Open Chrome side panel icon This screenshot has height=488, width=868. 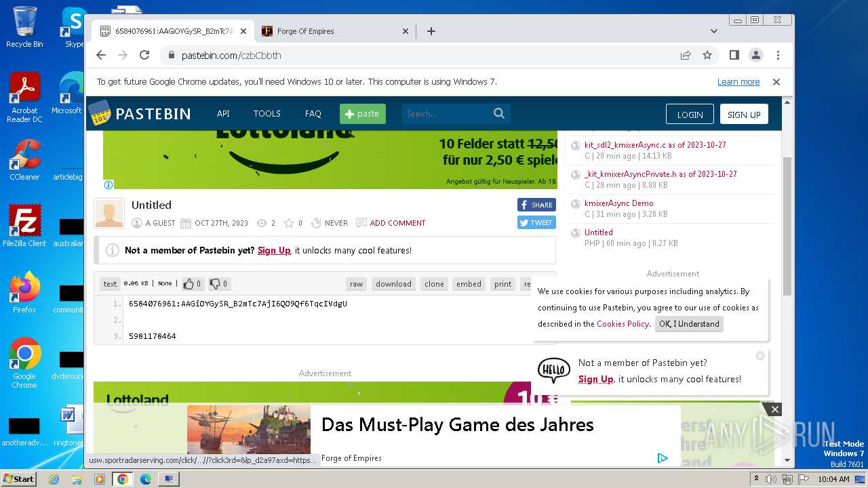734,55
